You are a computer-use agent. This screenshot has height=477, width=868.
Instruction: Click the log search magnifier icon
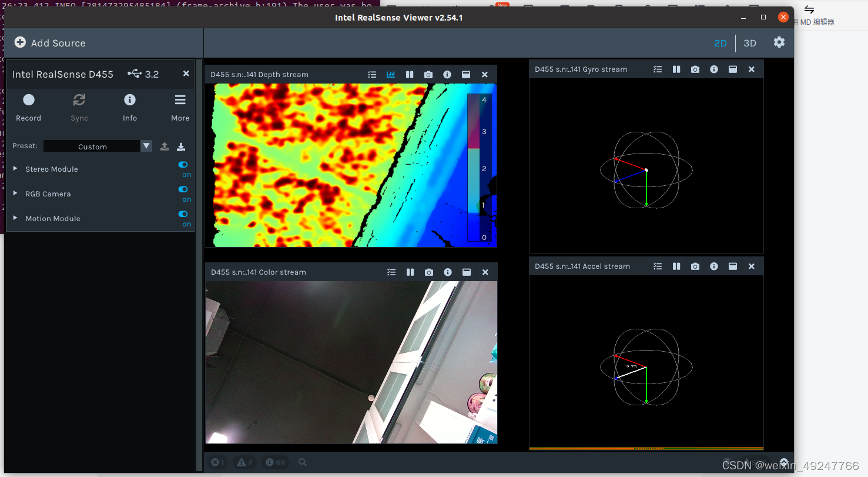click(x=303, y=462)
